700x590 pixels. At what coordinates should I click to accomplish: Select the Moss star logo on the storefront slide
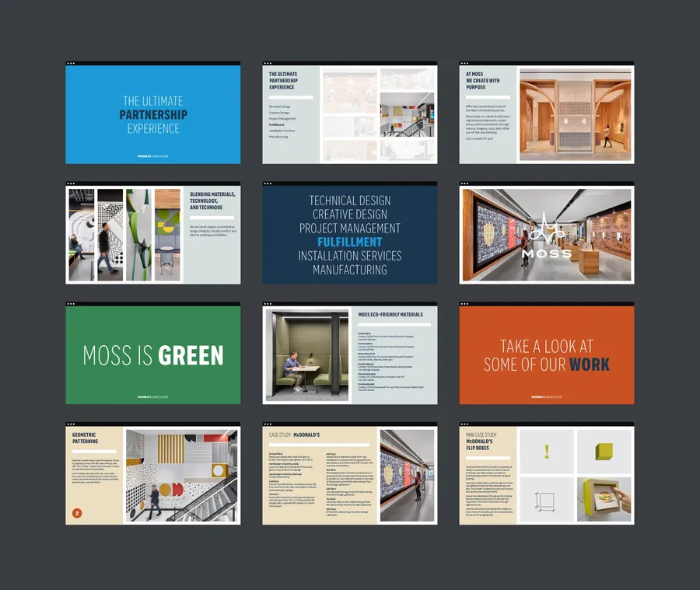(x=547, y=228)
